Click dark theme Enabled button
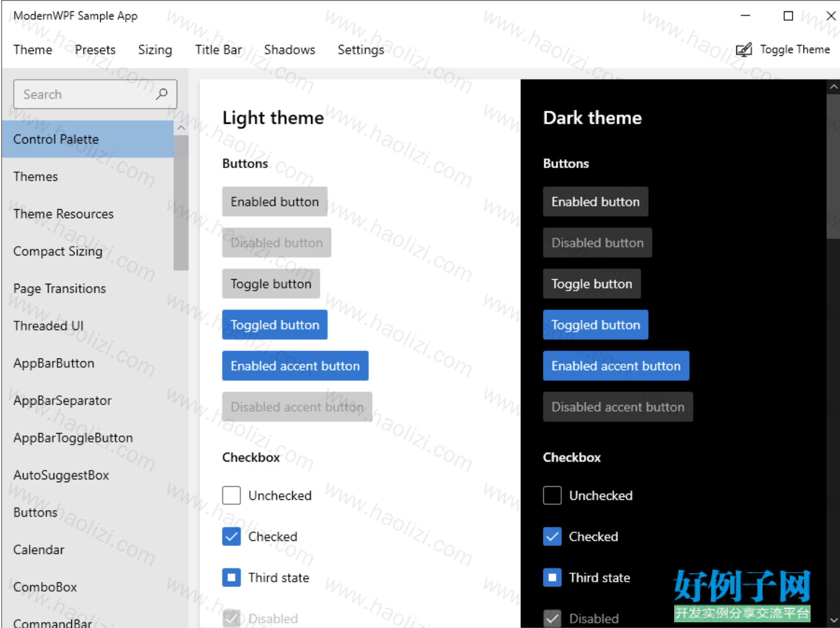 [x=596, y=202]
